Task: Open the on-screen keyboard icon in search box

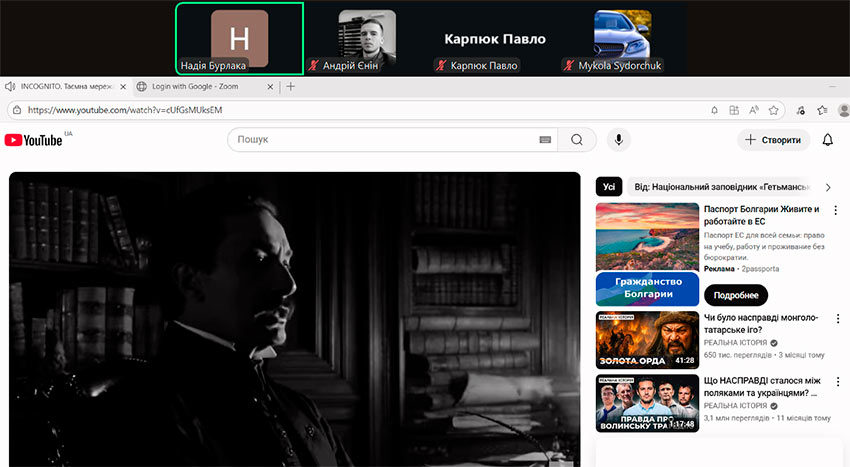Action: pos(545,140)
